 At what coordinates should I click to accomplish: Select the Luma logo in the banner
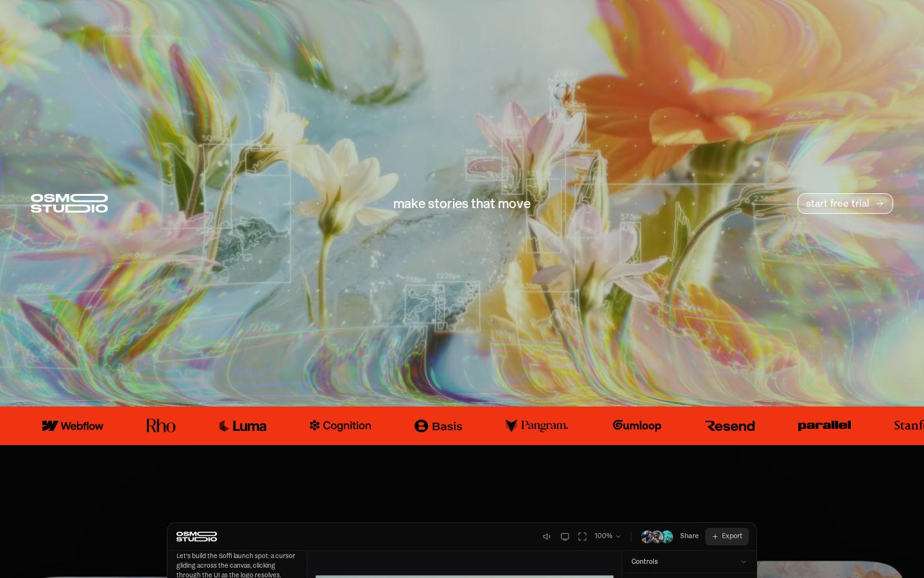click(x=243, y=426)
